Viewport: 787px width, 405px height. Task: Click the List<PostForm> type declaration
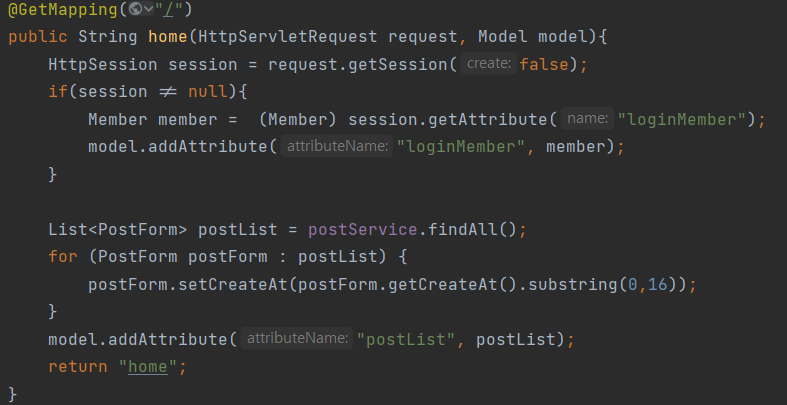tap(117, 229)
